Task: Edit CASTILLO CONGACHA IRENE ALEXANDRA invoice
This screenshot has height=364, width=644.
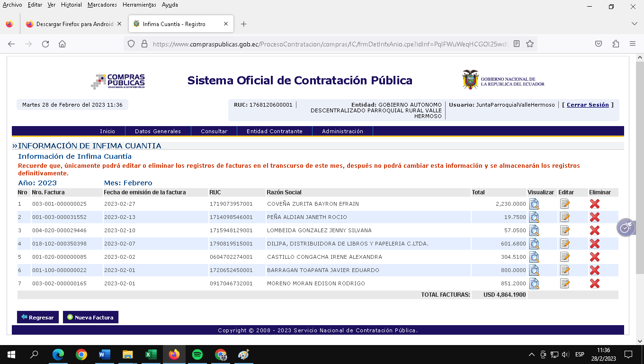Action: pyautogui.click(x=564, y=257)
